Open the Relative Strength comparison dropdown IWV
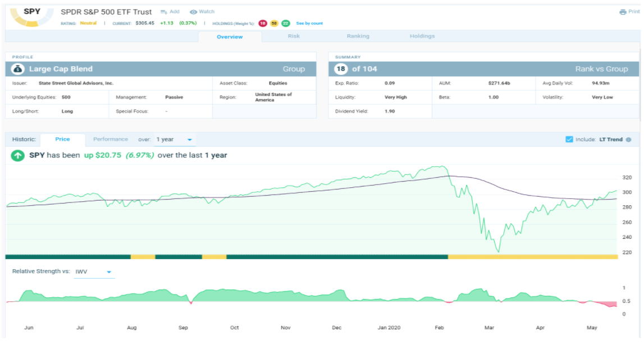 click(92, 271)
